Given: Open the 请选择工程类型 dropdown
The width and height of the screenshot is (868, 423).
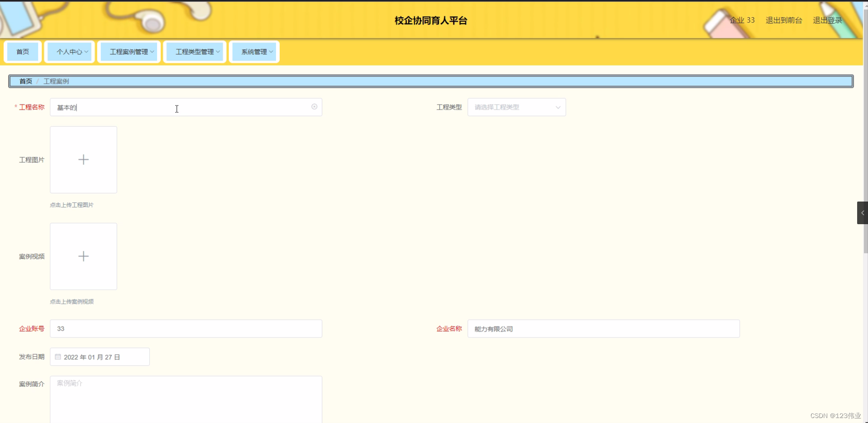Looking at the screenshot, I should (516, 107).
